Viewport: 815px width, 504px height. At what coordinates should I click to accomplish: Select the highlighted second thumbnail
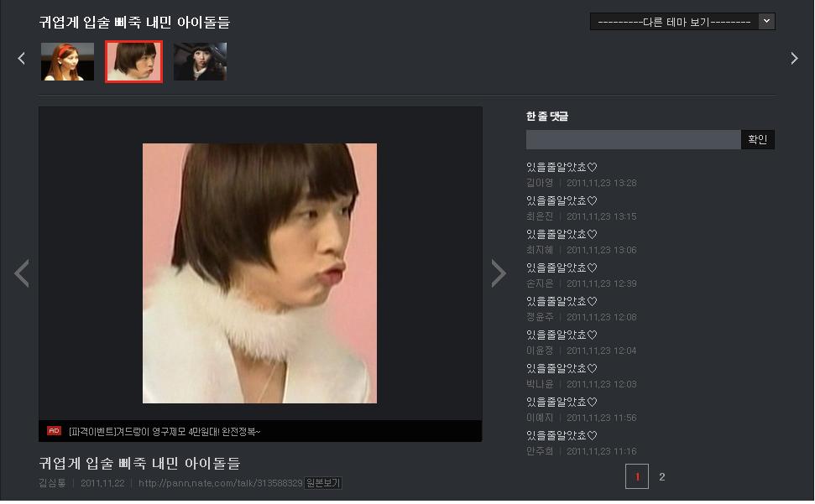point(133,62)
